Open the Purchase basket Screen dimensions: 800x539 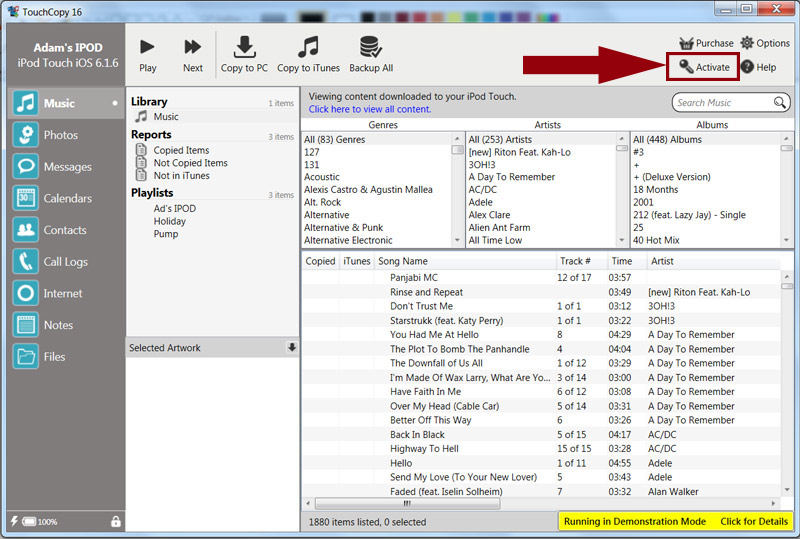[707, 43]
